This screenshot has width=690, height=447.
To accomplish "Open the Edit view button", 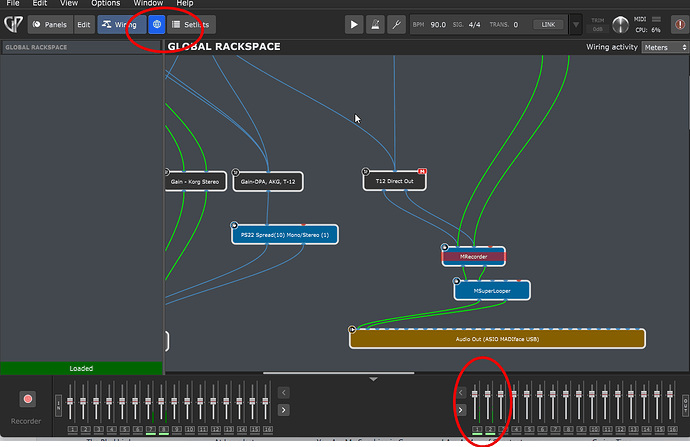I will [x=84, y=25].
